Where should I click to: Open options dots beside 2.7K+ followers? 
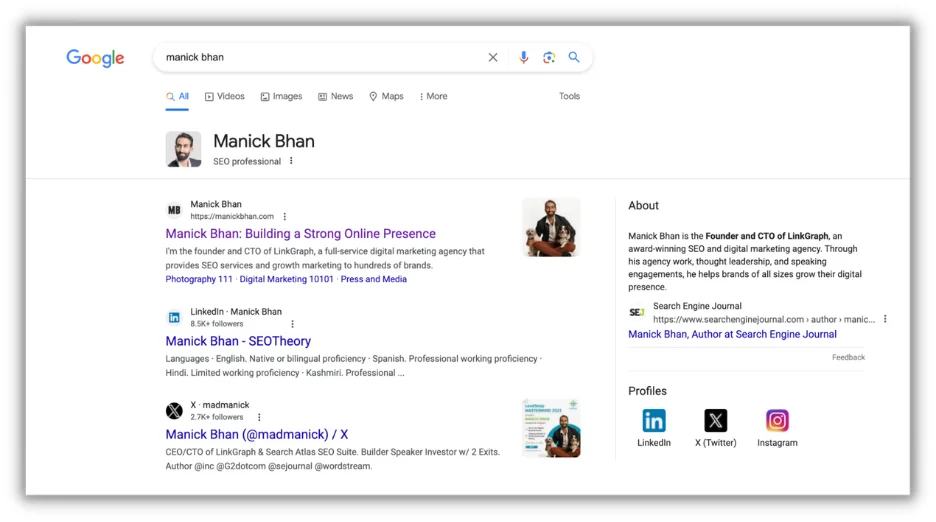259,417
